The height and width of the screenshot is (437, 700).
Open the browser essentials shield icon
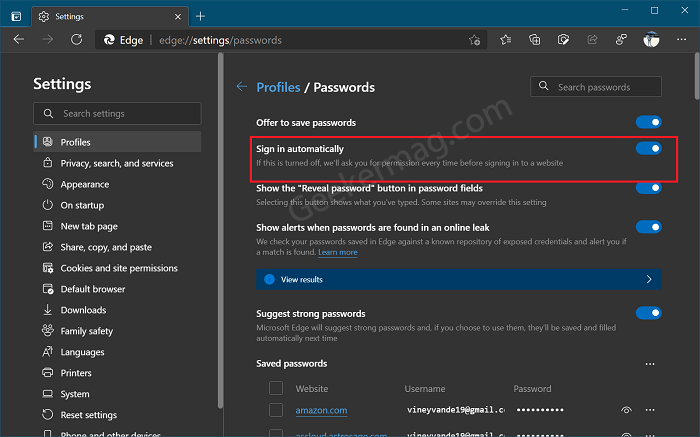pyautogui.click(x=563, y=40)
